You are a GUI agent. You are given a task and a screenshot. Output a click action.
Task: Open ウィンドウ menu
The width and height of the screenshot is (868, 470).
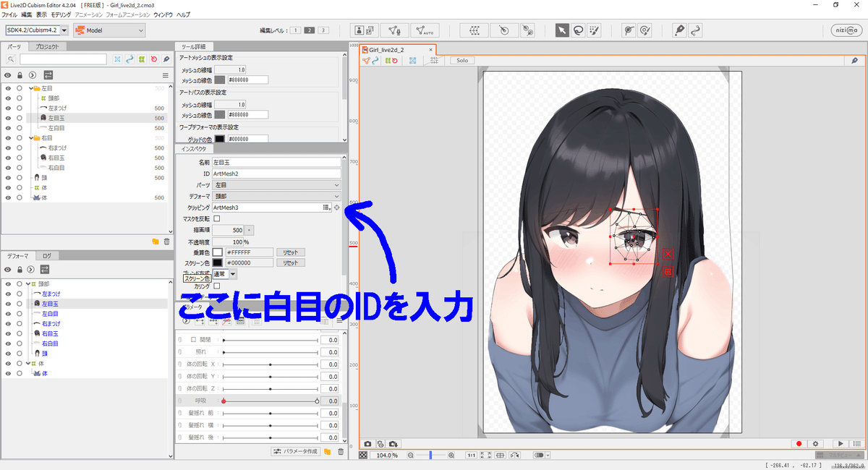point(163,14)
